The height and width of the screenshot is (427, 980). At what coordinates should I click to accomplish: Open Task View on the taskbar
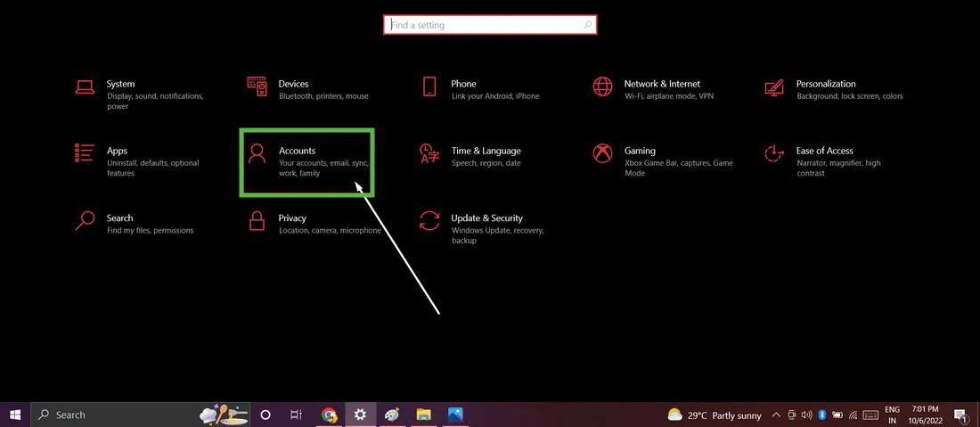297,415
